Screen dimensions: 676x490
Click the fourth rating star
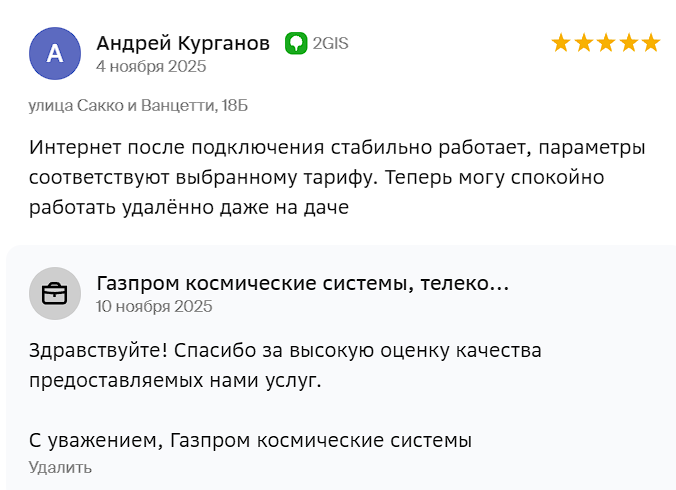628,43
